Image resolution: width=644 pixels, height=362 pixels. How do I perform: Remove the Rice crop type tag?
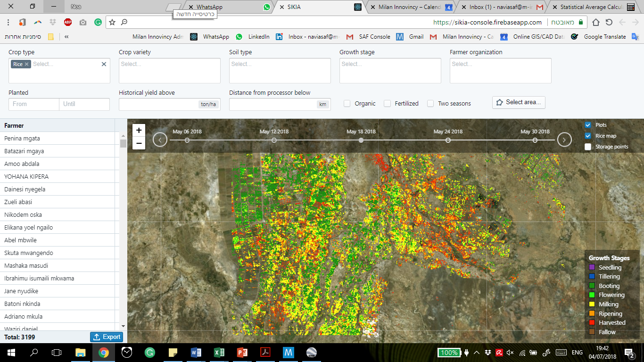coord(27,64)
